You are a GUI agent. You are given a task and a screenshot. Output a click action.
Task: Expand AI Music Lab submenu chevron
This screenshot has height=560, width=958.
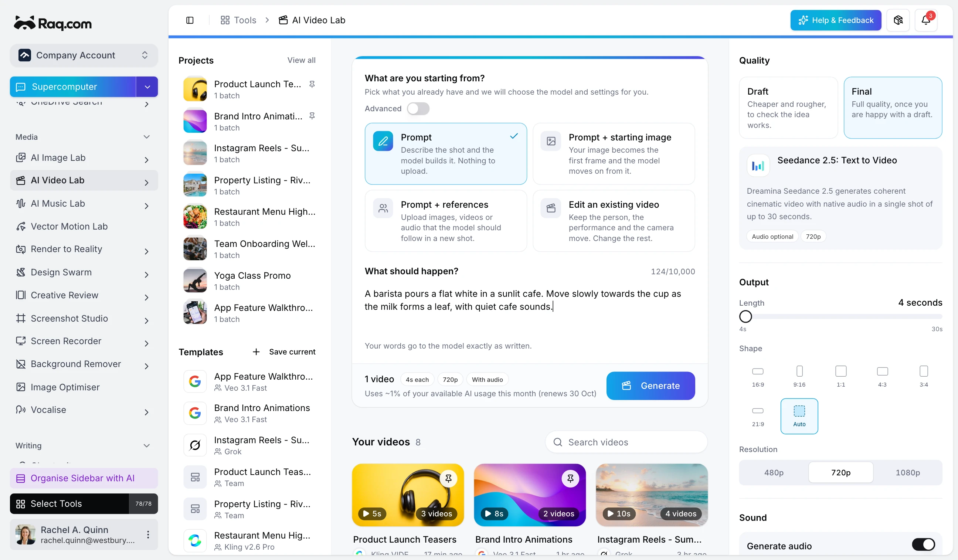146,206
